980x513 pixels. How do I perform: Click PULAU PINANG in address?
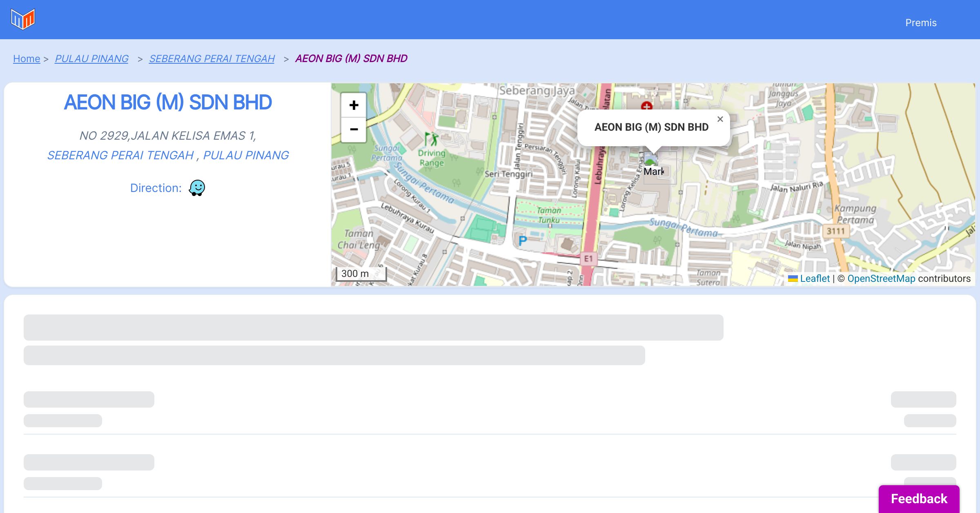pos(245,155)
